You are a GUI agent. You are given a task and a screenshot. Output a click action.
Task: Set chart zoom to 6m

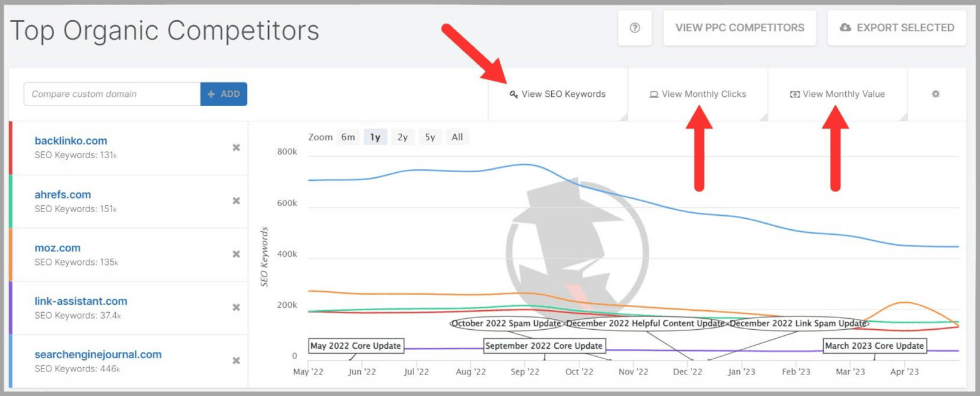348,137
